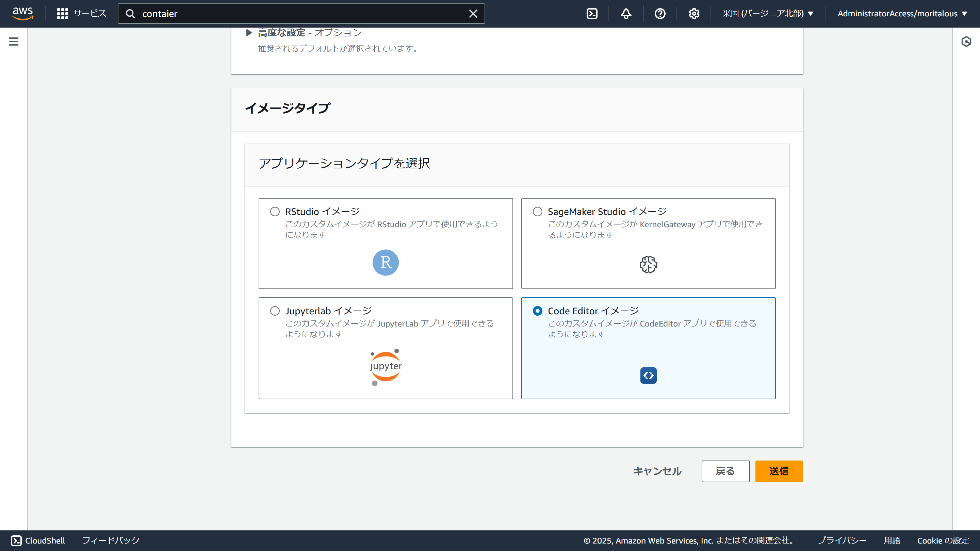Viewport: 980px width, 551px height.
Task: Choose the Jupyterlab イメージ option
Action: (x=275, y=311)
